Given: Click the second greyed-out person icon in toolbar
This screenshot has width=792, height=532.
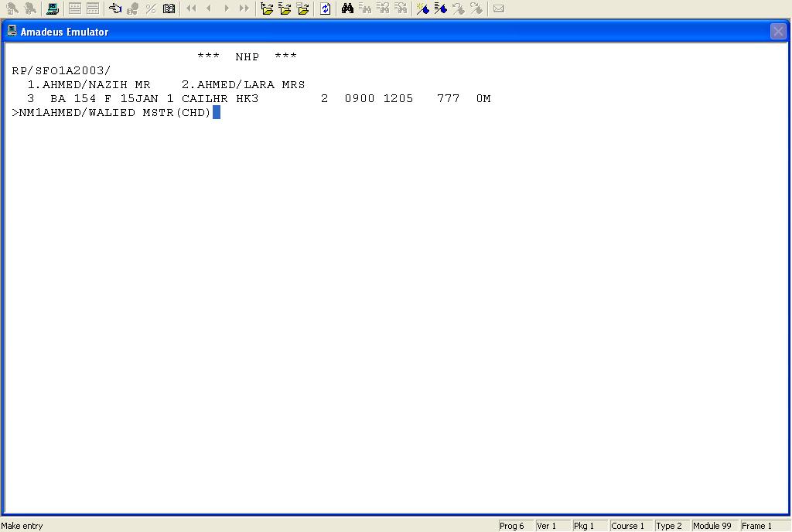Looking at the screenshot, I should tap(30, 9).
